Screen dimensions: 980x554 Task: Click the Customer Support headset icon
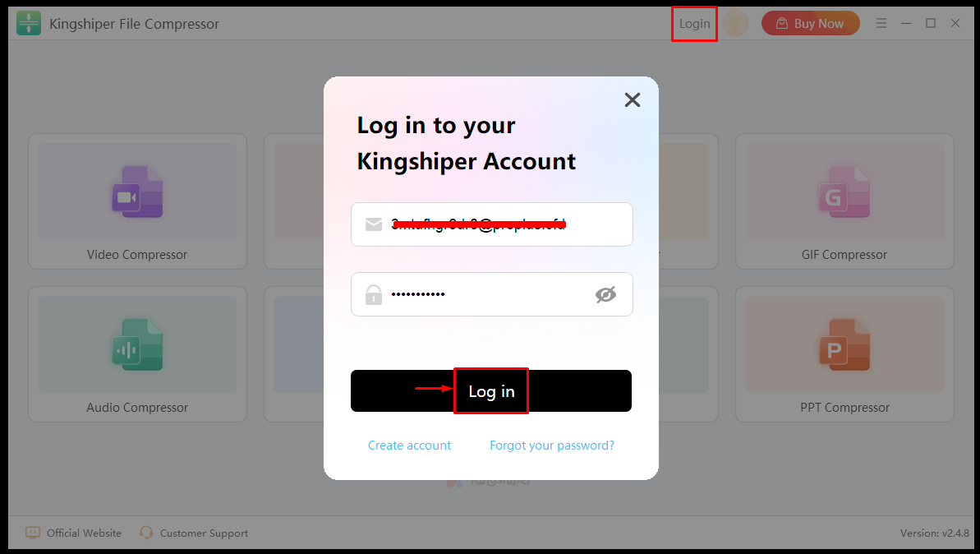pos(146,533)
